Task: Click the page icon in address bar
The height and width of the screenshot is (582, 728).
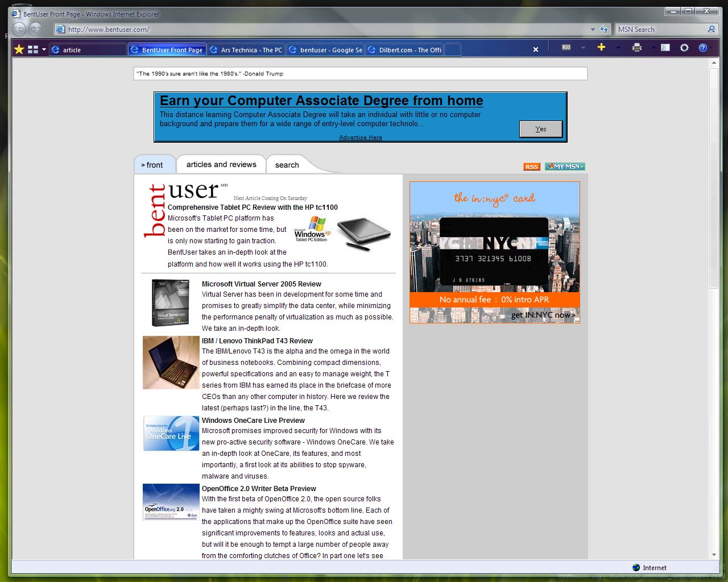Action: click(60, 29)
